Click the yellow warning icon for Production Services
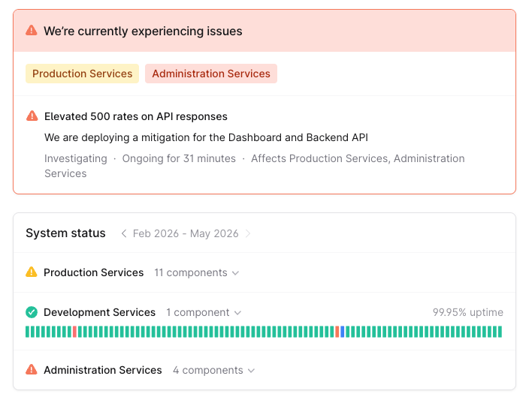 [x=32, y=272]
